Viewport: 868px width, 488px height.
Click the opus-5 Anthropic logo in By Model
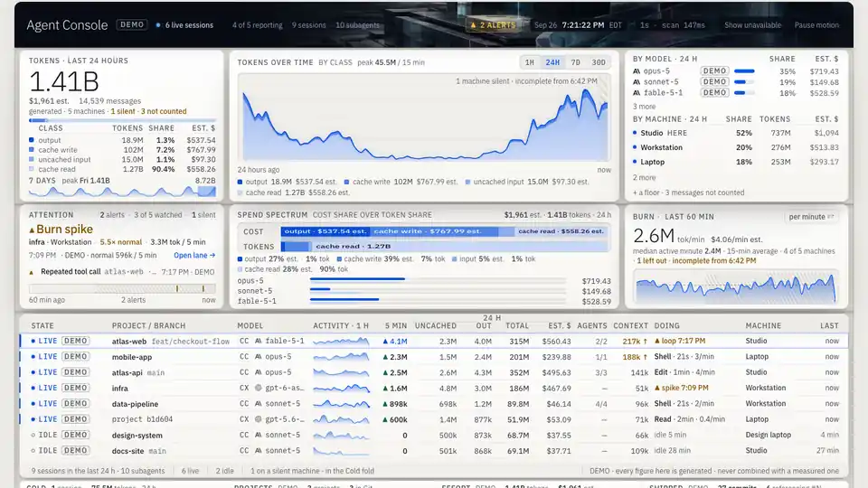coord(637,70)
